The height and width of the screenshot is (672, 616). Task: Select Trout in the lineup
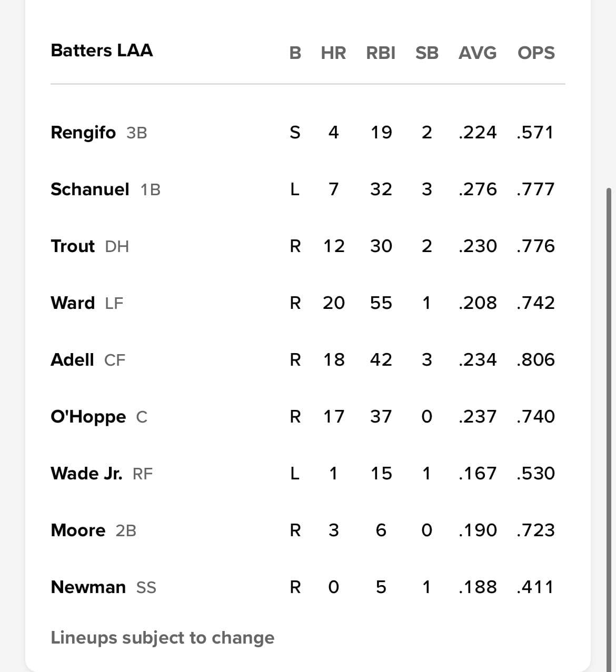tap(73, 246)
